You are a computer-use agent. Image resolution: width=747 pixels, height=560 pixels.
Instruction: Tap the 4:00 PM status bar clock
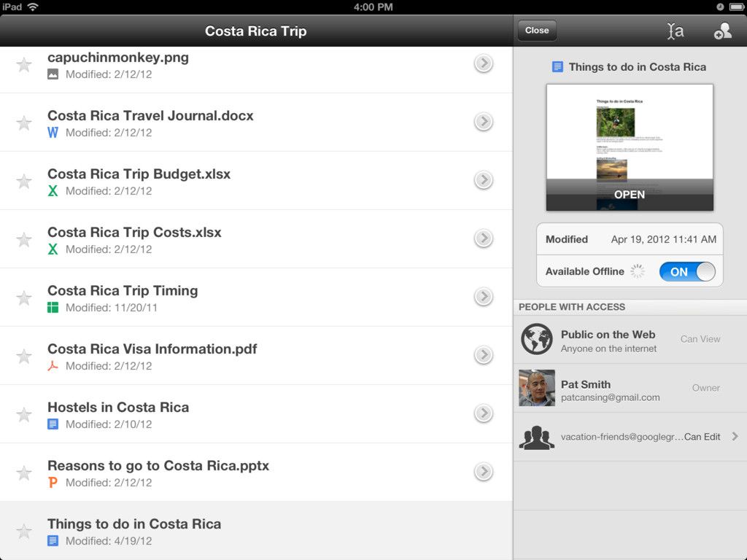click(x=373, y=7)
